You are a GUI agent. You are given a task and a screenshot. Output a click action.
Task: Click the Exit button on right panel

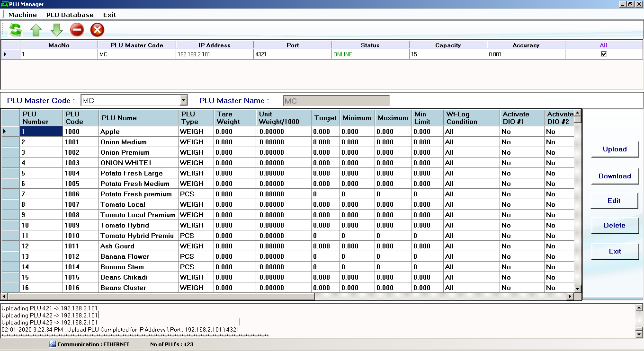click(x=615, y=251)
